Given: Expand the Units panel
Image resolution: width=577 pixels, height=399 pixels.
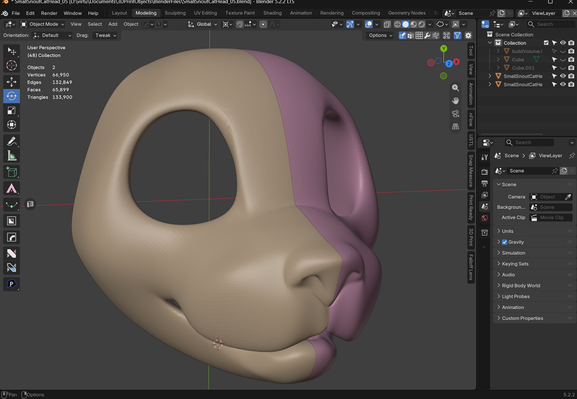Looking at the screenshot, I should [x=534, y=231].
